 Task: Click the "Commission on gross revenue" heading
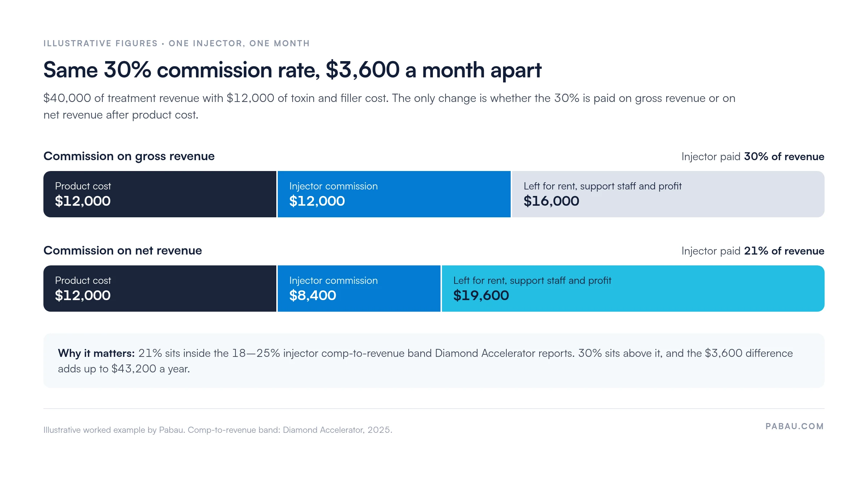pyautogui.click(x=129, y=156)
